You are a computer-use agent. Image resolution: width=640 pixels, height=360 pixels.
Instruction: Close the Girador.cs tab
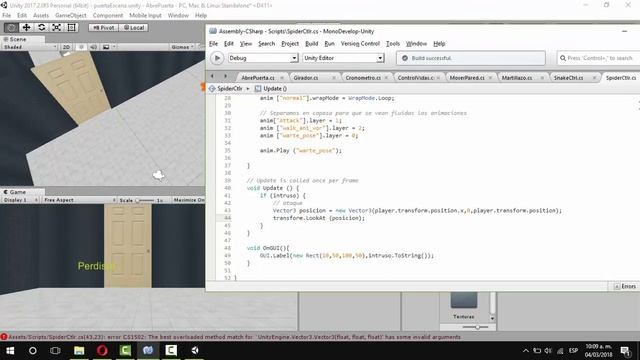pyautogui.click(x=334, y=78)
